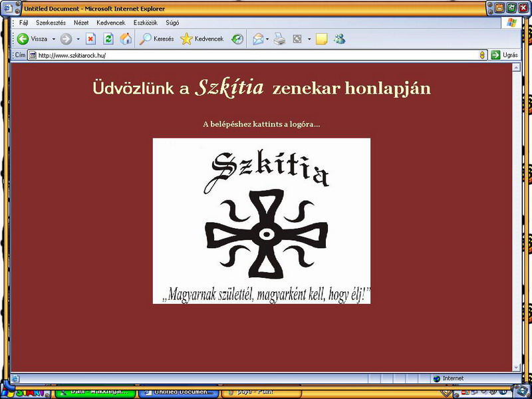
Task: Go to the Home page icon
Action: tap(125, 39)
